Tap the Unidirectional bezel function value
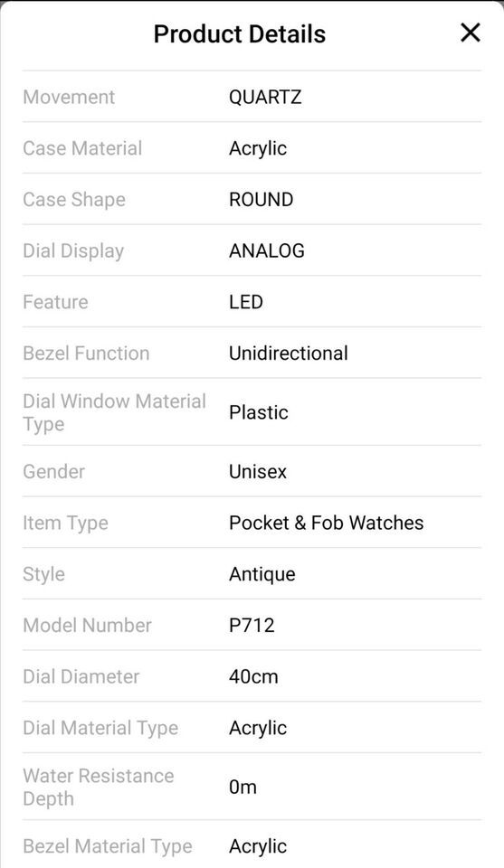Image resolution: width=504 pixels, height=868 pixels. 289,354
